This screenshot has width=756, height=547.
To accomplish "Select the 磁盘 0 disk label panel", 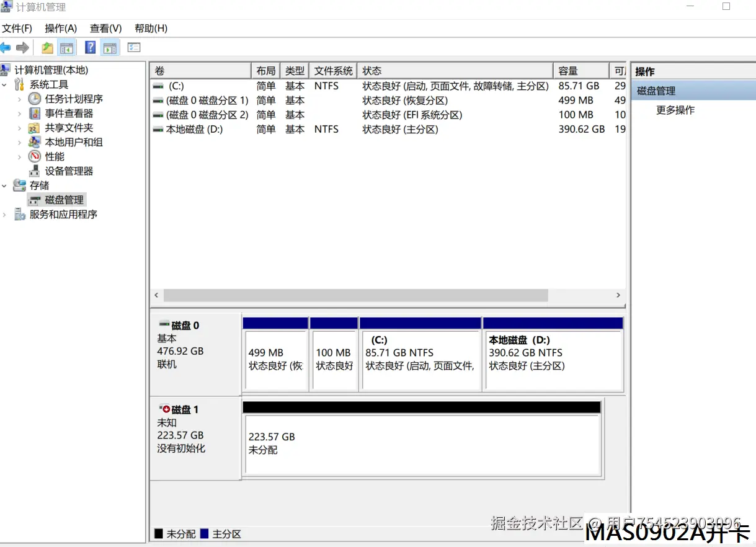I will (195, 354).
